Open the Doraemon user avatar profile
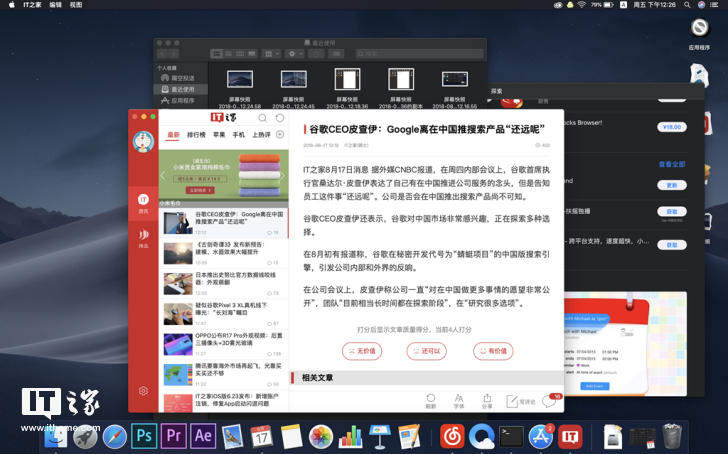Screen dimensions: 728x454 point(143,142)
